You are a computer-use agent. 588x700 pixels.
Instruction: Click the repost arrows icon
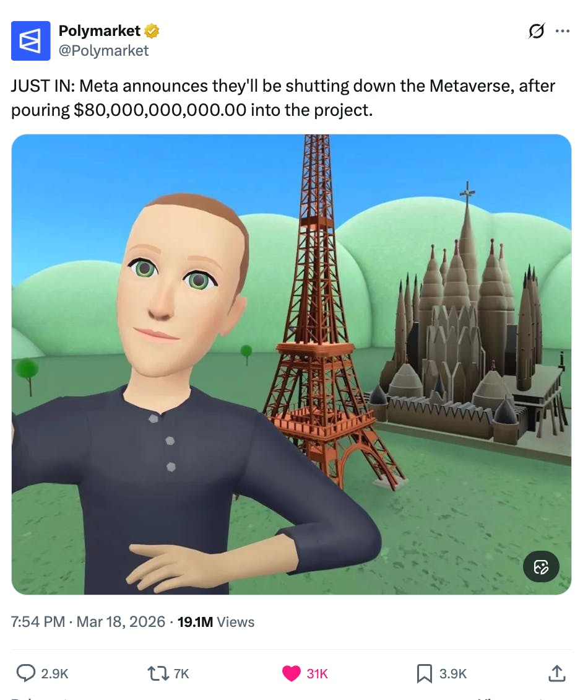click(x=158, y=673)
